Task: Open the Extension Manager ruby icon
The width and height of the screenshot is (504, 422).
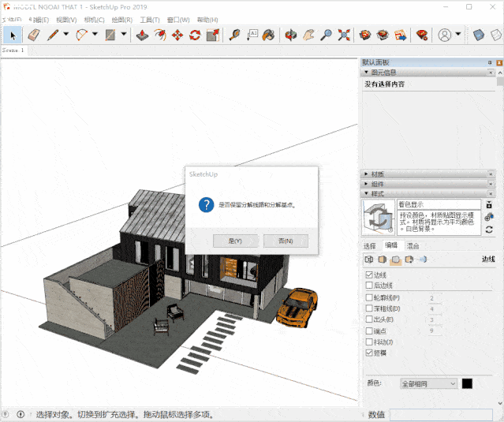Action: (421, 35)
